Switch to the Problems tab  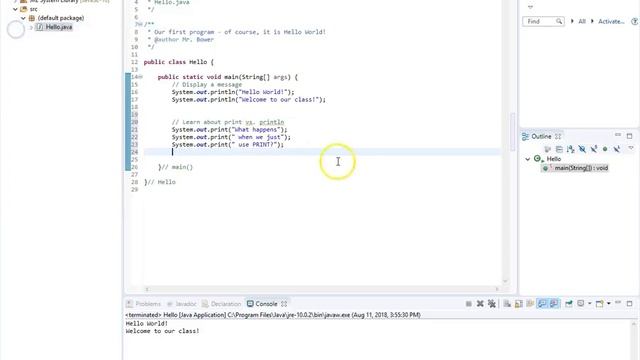pyautogui.click(x=144, y=304)
